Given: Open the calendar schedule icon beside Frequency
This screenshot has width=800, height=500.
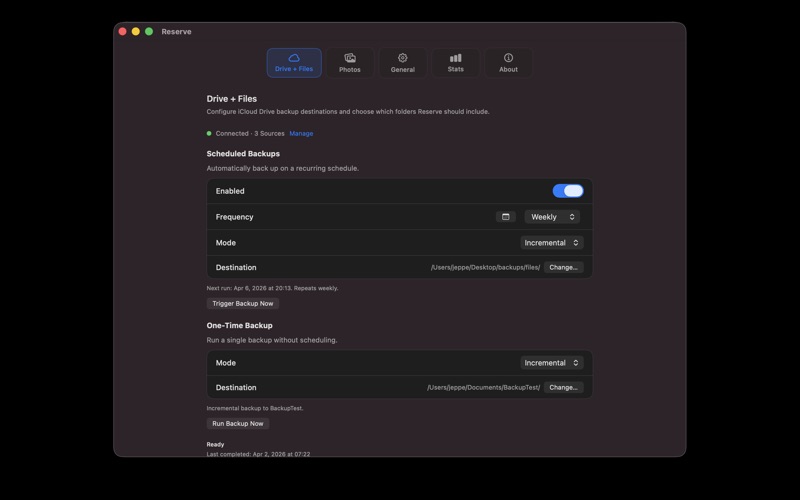Looking at the screenshot, I should pyautogui.click(x=506, y=217).
